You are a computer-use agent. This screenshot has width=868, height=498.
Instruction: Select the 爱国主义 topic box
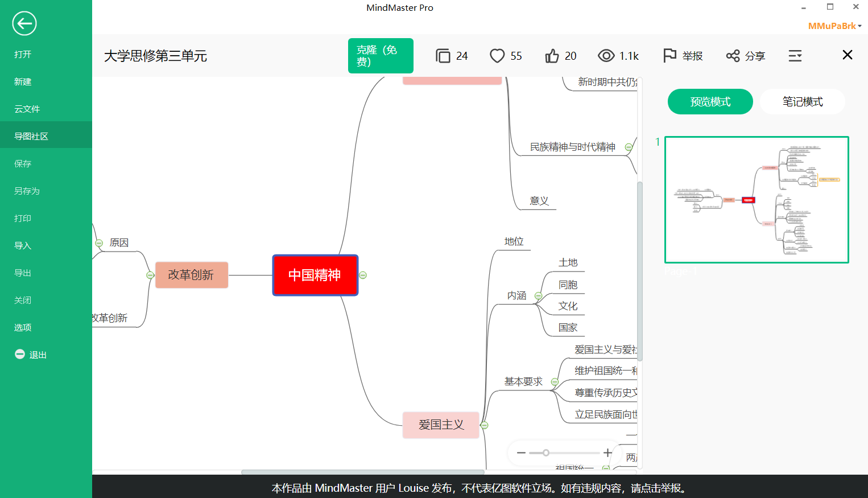click(x=441, y=425)
